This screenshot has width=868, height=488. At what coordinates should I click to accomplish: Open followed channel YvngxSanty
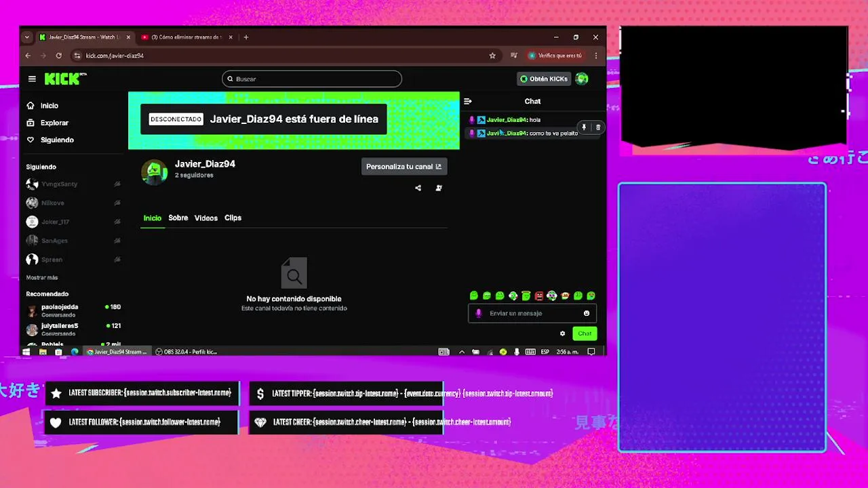click(73, 184)
